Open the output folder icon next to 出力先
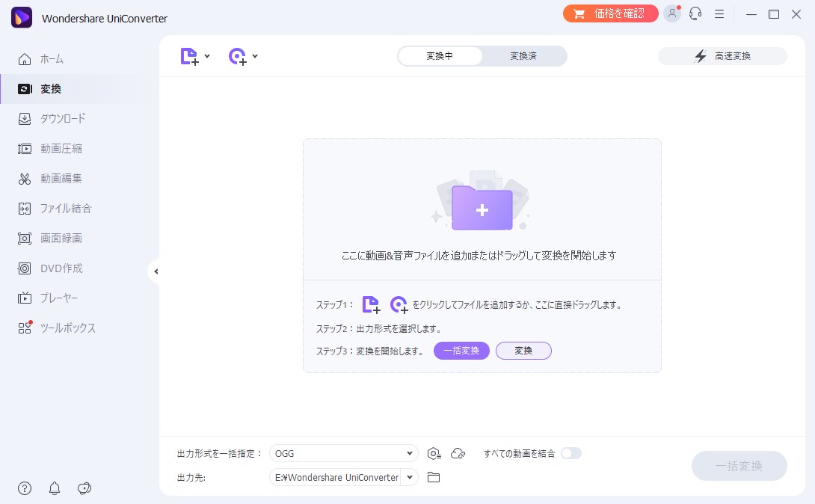 pyautogui.click(x=433, y=477)
